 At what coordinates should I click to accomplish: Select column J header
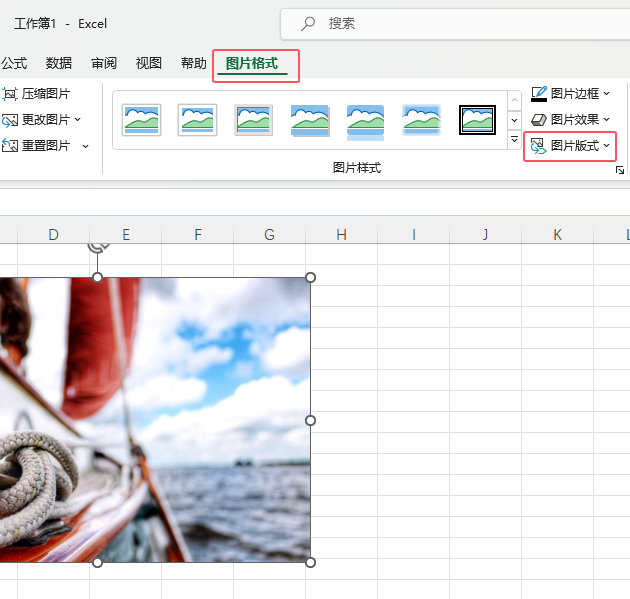[x=485, y=234]
